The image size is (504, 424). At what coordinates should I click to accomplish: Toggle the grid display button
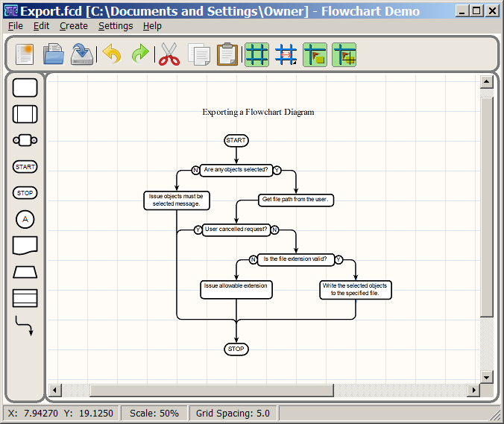coord(256,55)
